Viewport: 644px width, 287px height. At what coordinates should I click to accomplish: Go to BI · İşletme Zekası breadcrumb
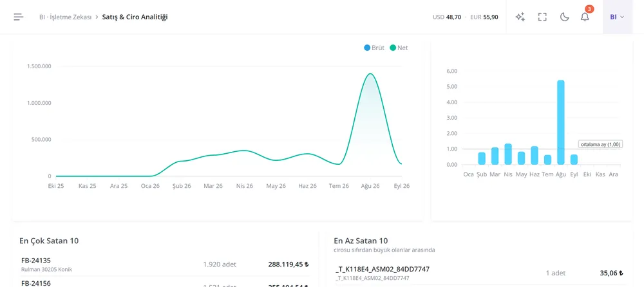coord(65,17)
